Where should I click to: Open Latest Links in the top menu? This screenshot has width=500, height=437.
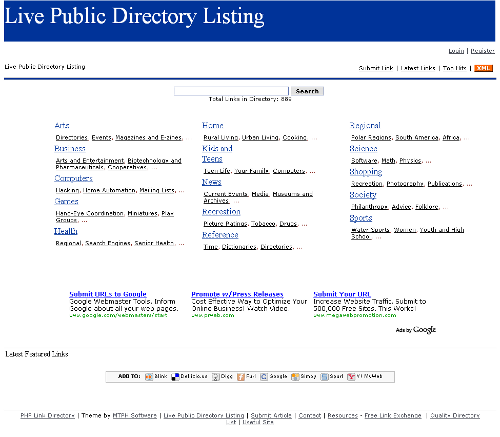click(x=418, y=68)
